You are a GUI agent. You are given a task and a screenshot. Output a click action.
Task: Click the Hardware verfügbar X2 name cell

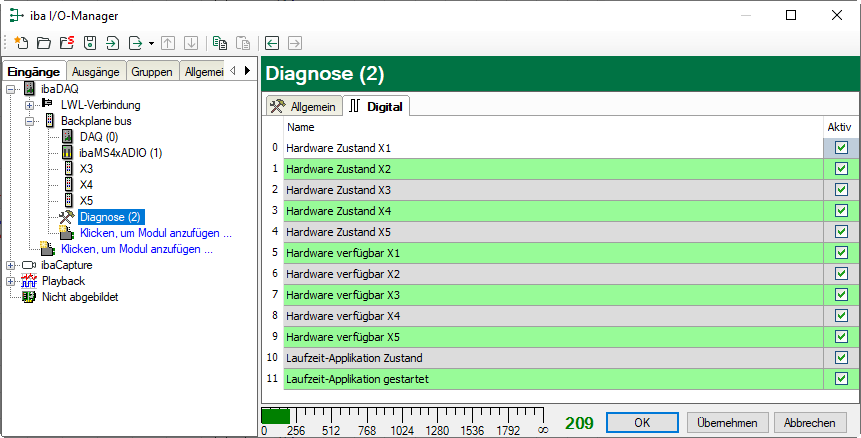554,274
